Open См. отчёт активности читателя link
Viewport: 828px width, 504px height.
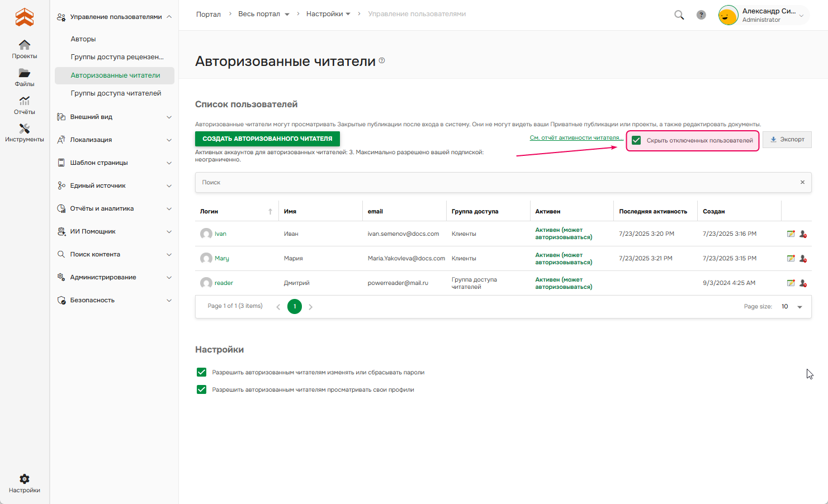click(x=576, y=137)
